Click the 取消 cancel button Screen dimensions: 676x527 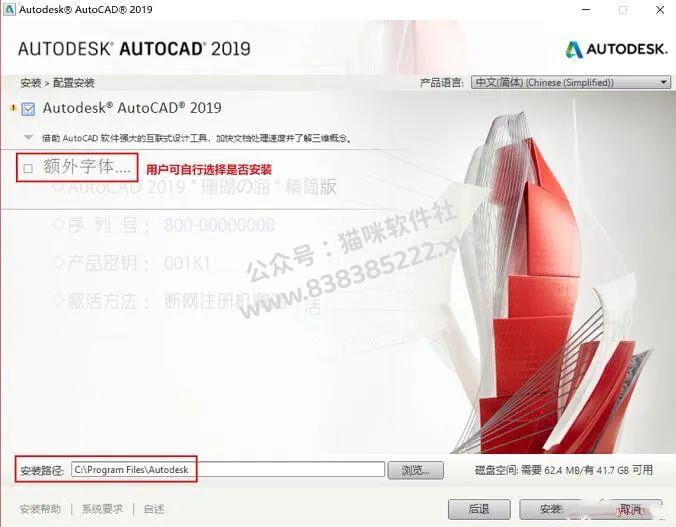pyautogui.click(x=630, y=509)
